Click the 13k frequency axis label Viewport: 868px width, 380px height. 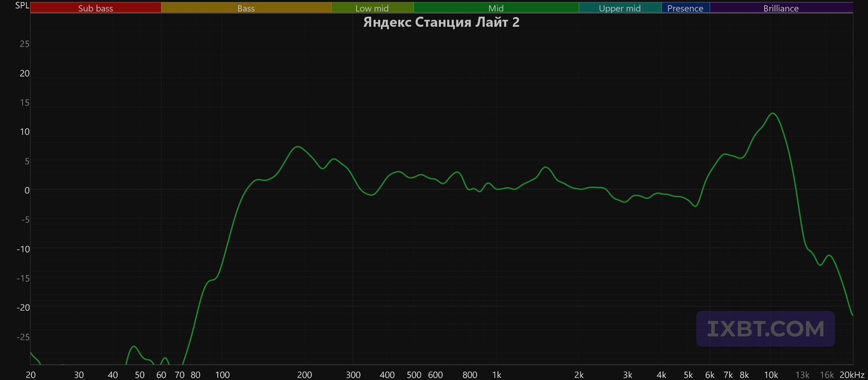802,374
